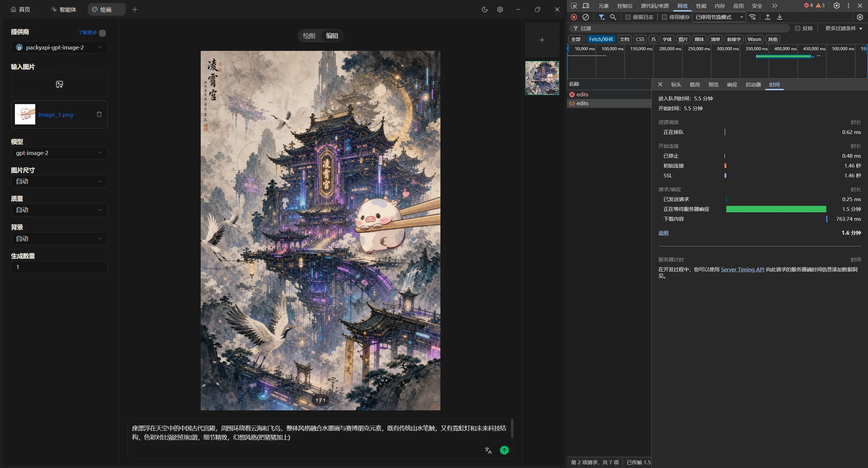Image resolution: width=868 pixels, height=468 pixels.
Task: Select 编辑 mode tab
Action: (332, 36)
